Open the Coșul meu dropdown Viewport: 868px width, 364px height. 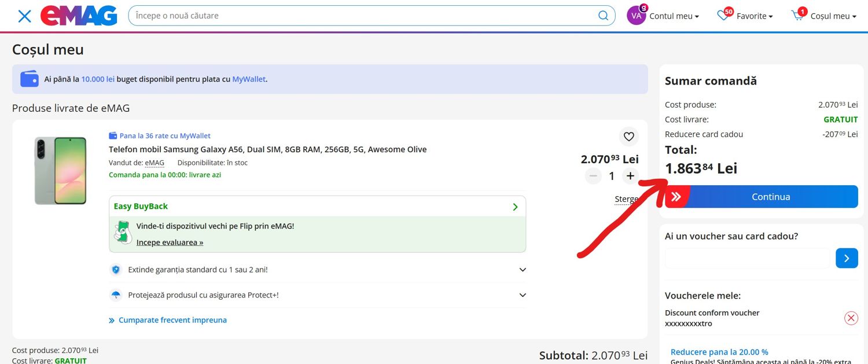[833, 16]
